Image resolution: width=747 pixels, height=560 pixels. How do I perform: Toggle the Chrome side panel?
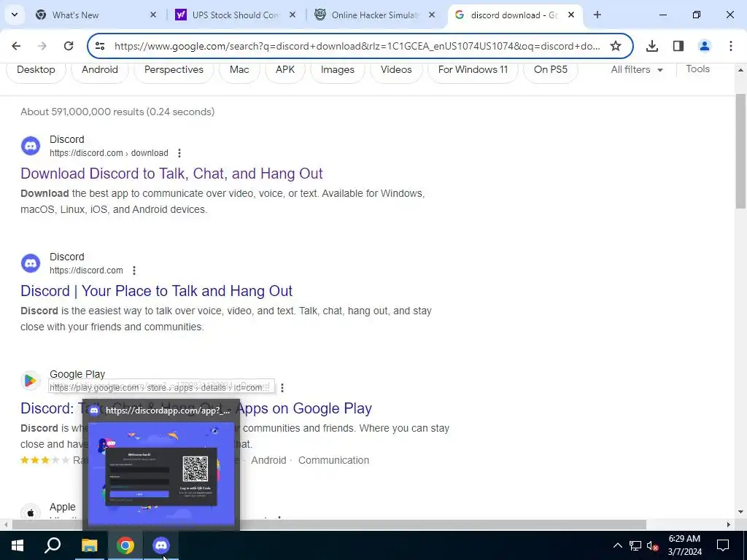click(678, 46)
